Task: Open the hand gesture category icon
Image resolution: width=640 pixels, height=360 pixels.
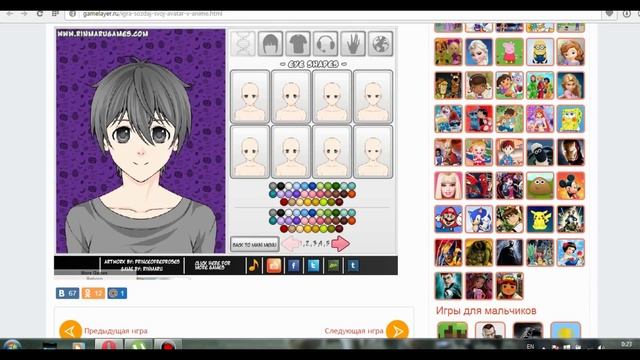Action: tap(353, 44)
